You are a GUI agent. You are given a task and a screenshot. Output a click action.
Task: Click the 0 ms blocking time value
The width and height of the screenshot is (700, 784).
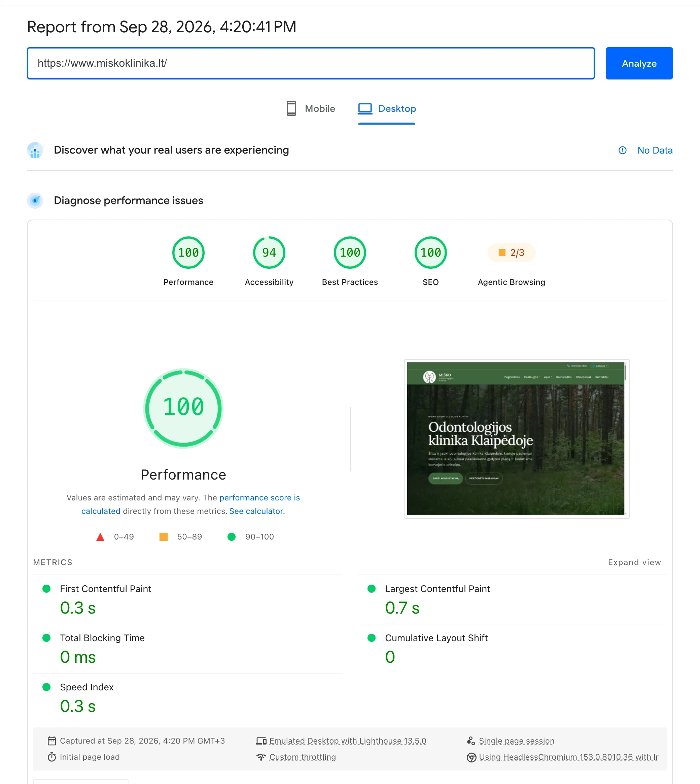coord(78,657)
